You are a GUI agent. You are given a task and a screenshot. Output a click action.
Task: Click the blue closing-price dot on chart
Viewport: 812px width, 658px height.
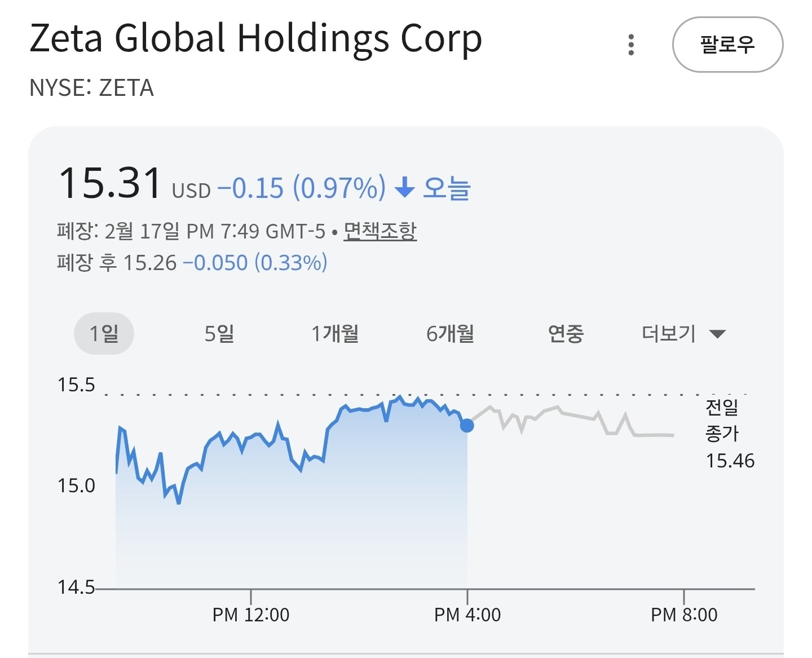pos(467,426)
